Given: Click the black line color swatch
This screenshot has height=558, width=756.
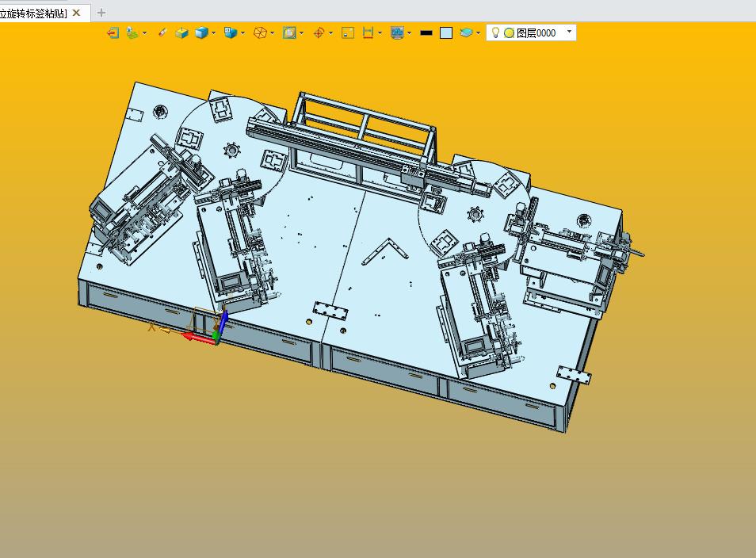Looking at the screenshot, I should pyautogui.click(x=426, y=32).
